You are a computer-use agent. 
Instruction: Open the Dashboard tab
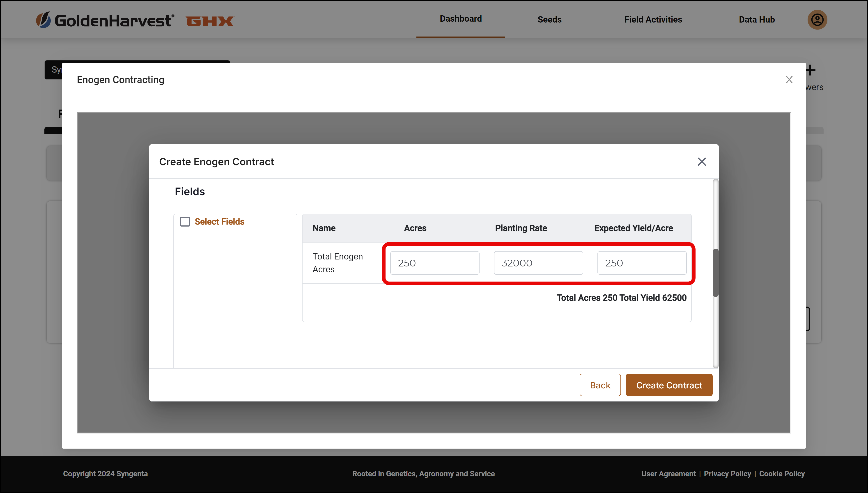pos(461,19)
